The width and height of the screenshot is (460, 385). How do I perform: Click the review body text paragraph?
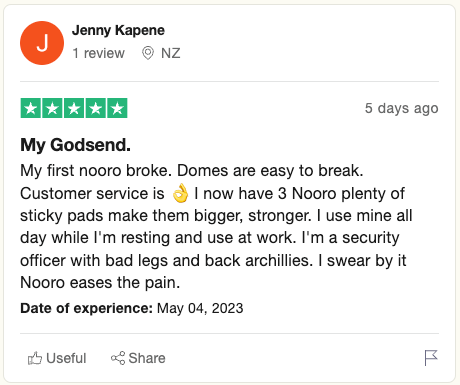click(x=216, y=227)
